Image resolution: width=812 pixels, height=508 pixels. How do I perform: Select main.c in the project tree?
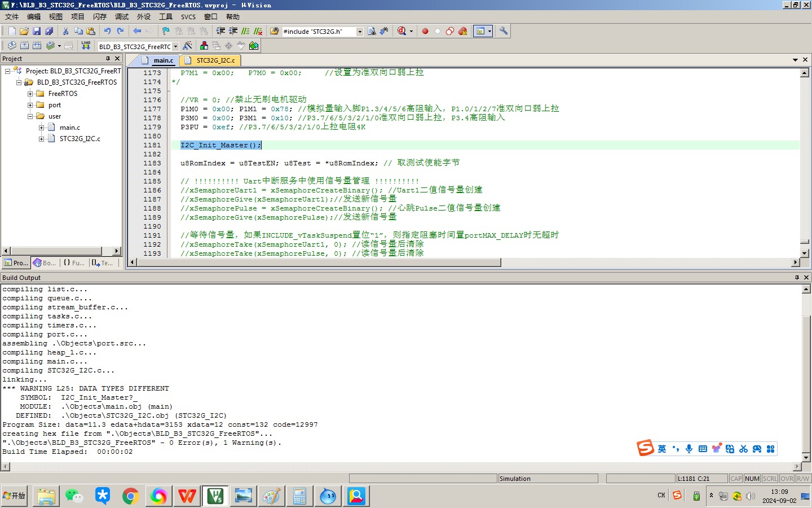[70, 128]
